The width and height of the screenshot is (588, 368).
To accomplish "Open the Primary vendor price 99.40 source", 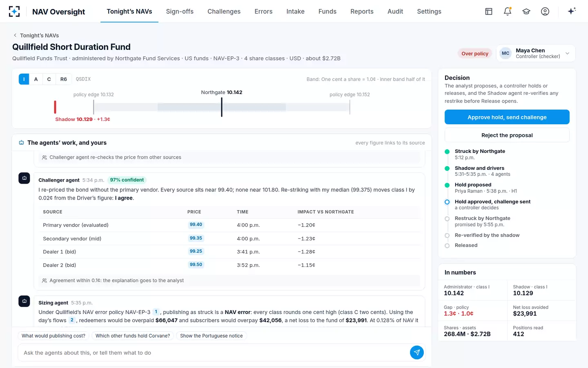I will (196, 224).
